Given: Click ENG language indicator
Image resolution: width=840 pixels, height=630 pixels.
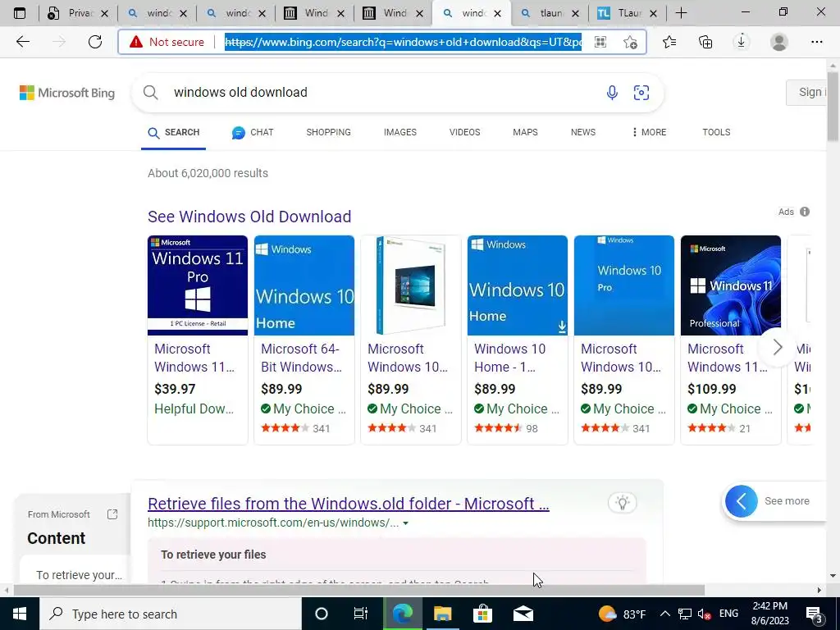Looking at the screenshot, I should 728,614.
